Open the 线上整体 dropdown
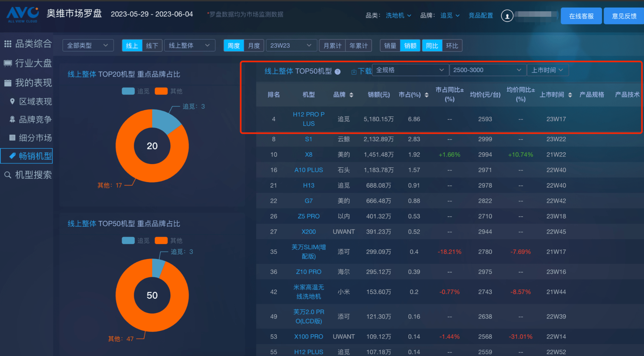Screen dimensions: 644x356 coord(190,45)
